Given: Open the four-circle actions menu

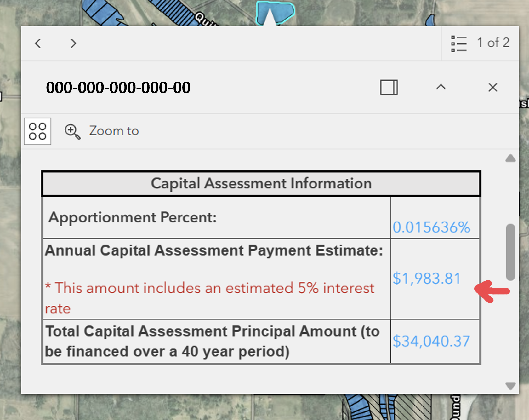Looking at the screenshot, I should click(37, 131).
